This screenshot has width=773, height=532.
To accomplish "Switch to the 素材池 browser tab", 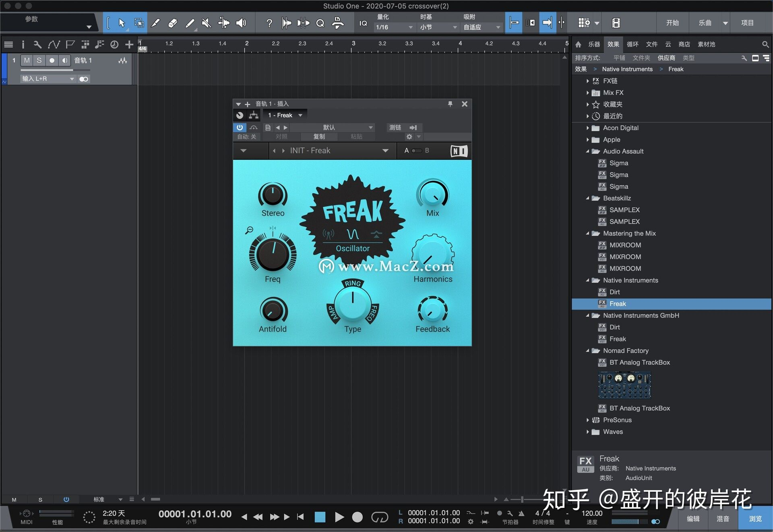I will pos(706,44).
